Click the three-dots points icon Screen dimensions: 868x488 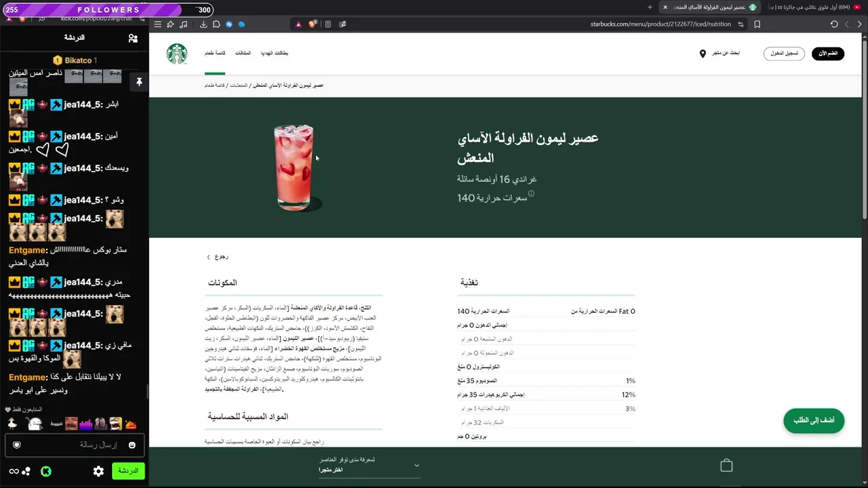pos(26,471)
